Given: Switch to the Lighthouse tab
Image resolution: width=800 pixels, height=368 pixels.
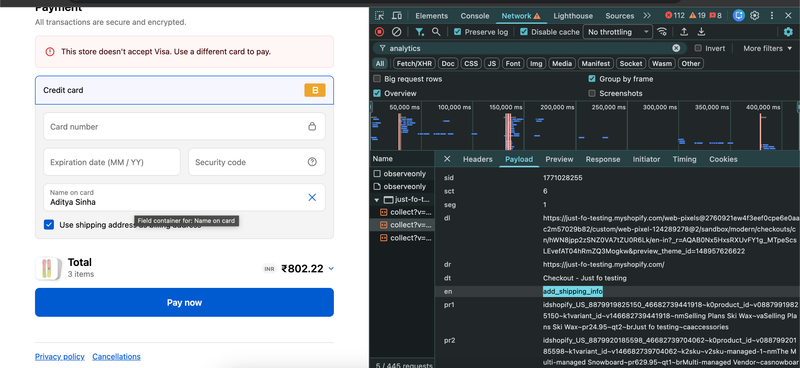Looking at the screenshot, I should click(573, 16).
